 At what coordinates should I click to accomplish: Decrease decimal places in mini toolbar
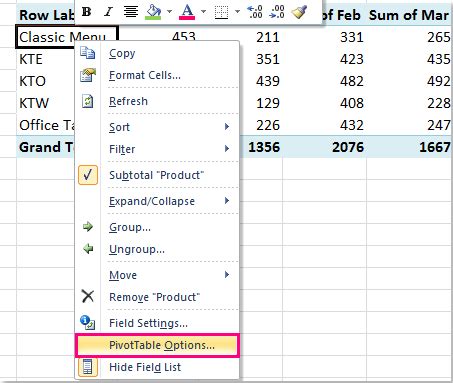pos(277,12)
